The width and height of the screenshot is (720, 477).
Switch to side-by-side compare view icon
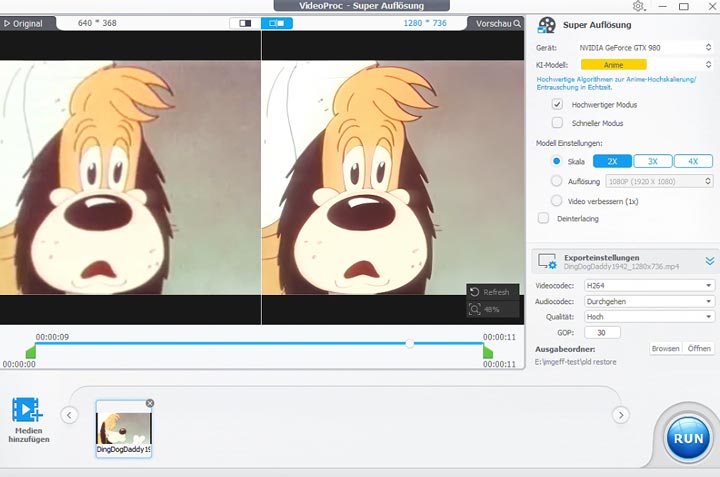click(276, 23)
